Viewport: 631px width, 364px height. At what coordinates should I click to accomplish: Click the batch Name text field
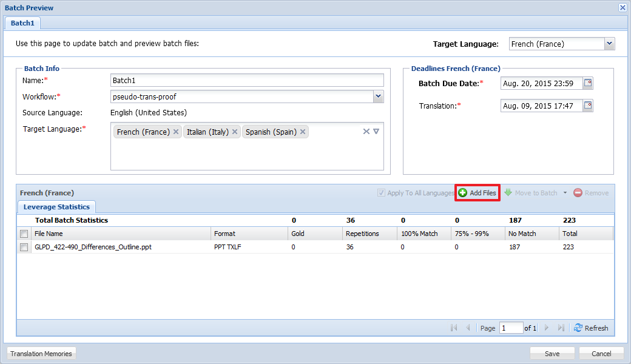pos(247,80)
